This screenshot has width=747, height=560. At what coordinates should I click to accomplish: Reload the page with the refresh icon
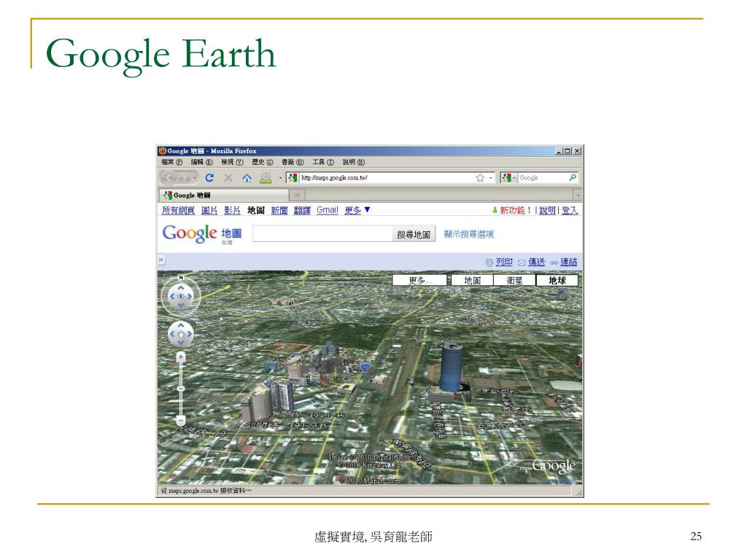209,178
